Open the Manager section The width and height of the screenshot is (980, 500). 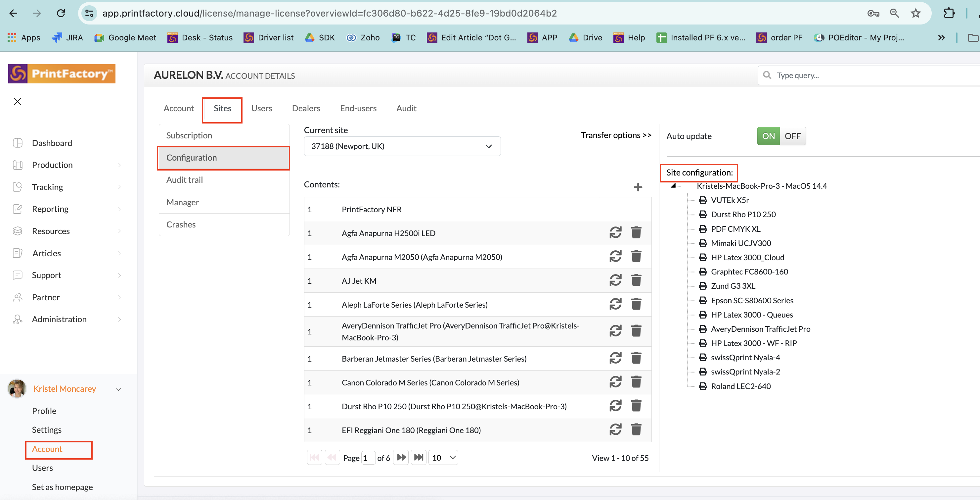click(224, 202)
